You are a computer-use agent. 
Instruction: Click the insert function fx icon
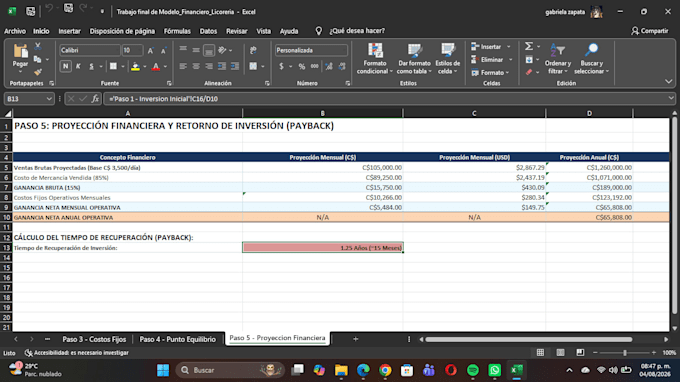(95, 99)
